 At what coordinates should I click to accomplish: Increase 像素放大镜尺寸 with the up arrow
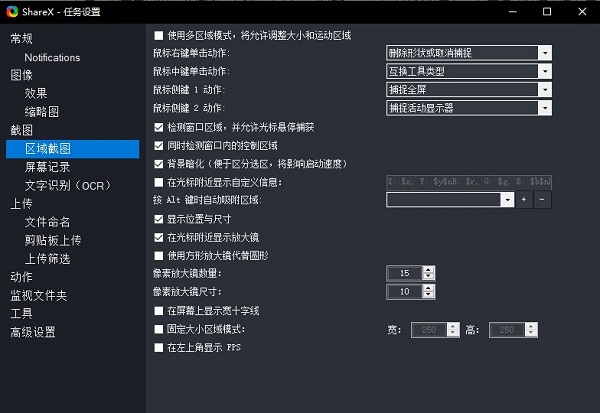tap(429, 287)
